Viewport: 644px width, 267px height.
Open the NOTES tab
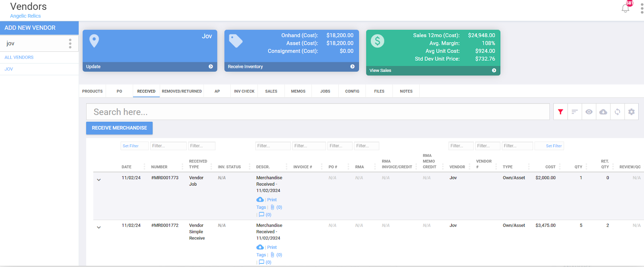pyautogui.click(x=406, y=91)
